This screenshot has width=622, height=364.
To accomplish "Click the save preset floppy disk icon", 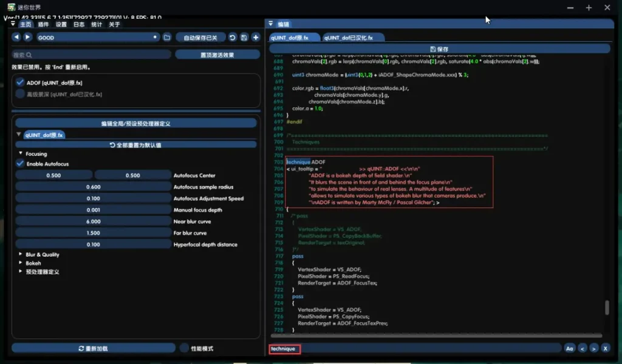I will pos(244,38).
